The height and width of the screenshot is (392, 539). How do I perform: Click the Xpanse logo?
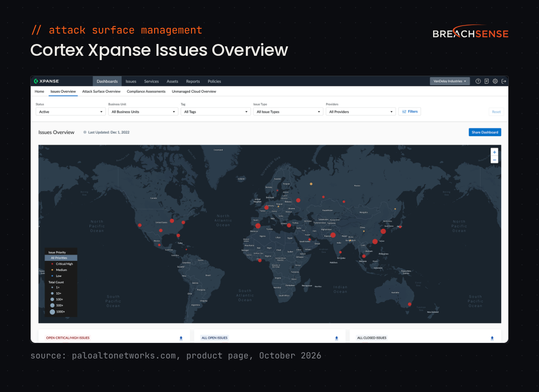[46, 81]
